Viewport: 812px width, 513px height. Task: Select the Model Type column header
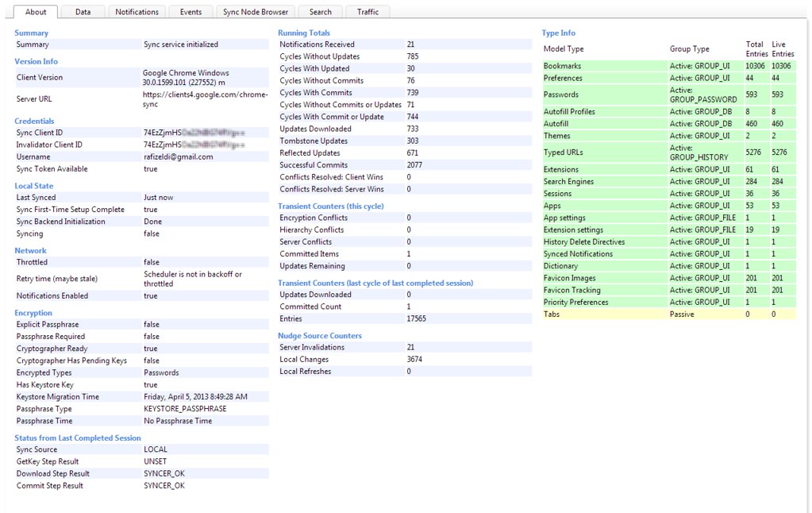564,48
